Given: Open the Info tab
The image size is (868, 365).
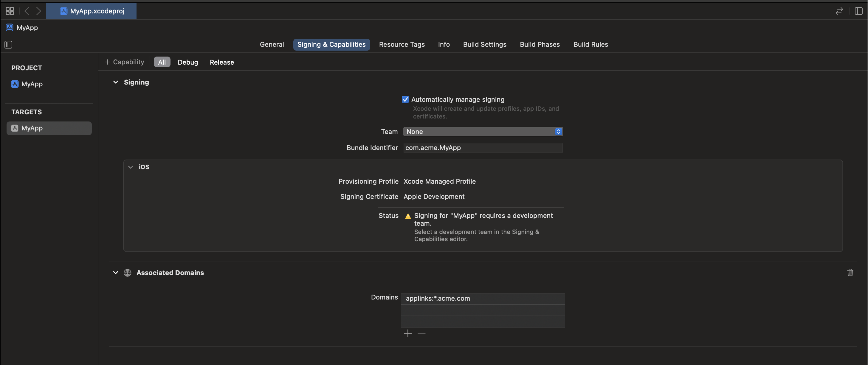Looking at the screenshot, I should pyautogui.click(x=444, y=44).
